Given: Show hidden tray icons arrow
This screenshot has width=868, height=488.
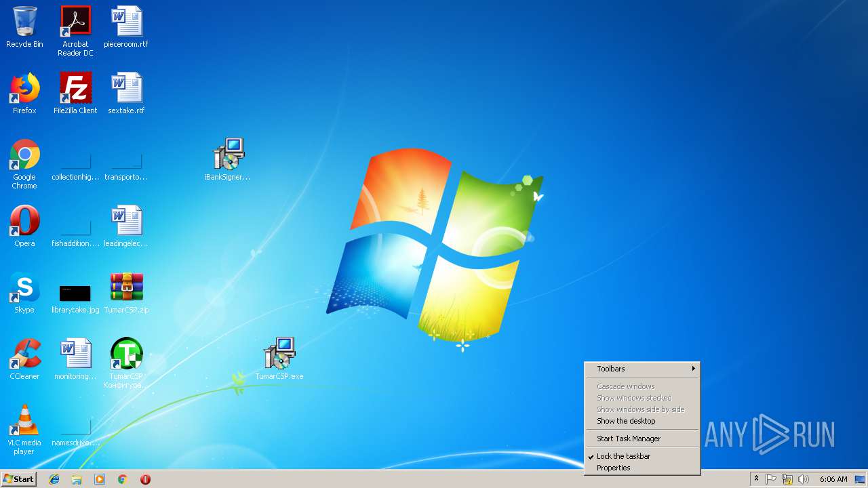Looking at the screenshot, I should 756,479.
